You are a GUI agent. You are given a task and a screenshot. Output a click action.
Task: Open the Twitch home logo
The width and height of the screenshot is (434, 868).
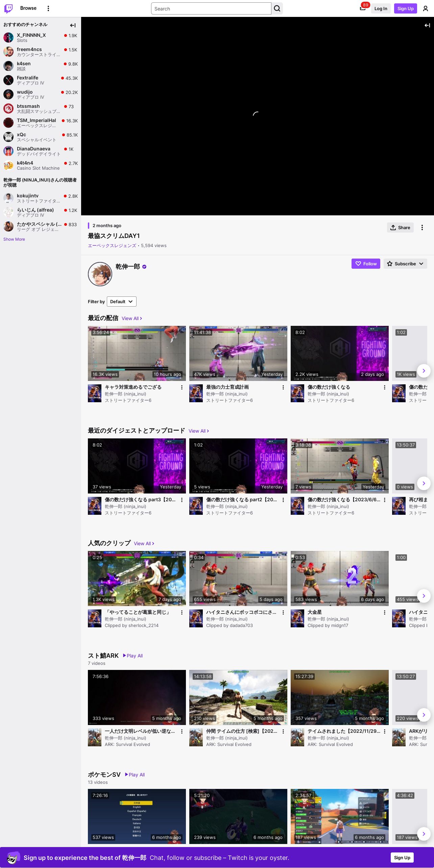click(x=8, y=8)
